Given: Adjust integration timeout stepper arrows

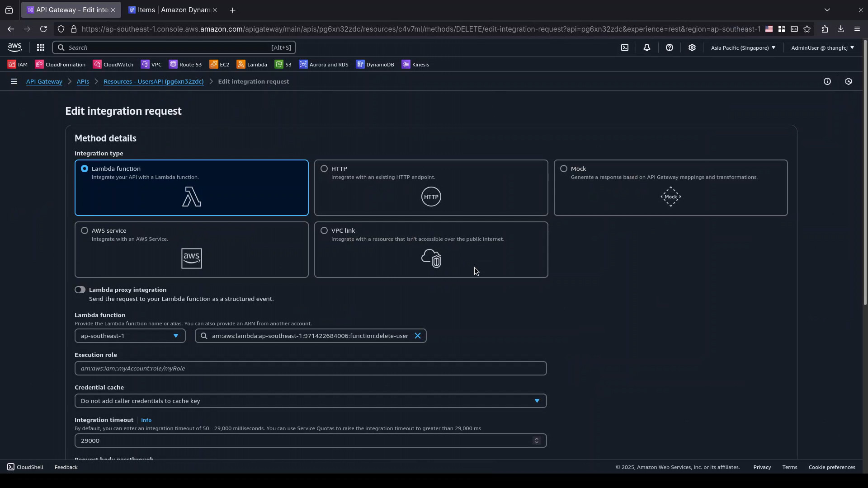Looking at the screenshot, I should coord(537,441).
